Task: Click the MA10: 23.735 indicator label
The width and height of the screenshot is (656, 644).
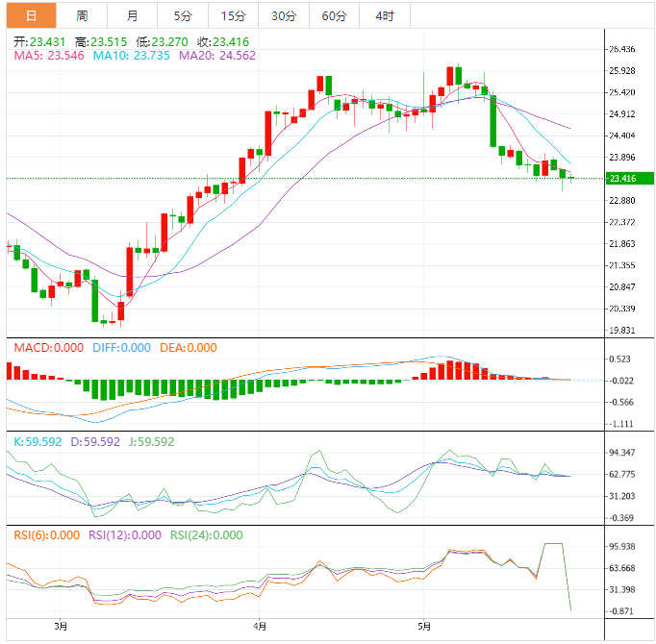Action: (132, 56)
